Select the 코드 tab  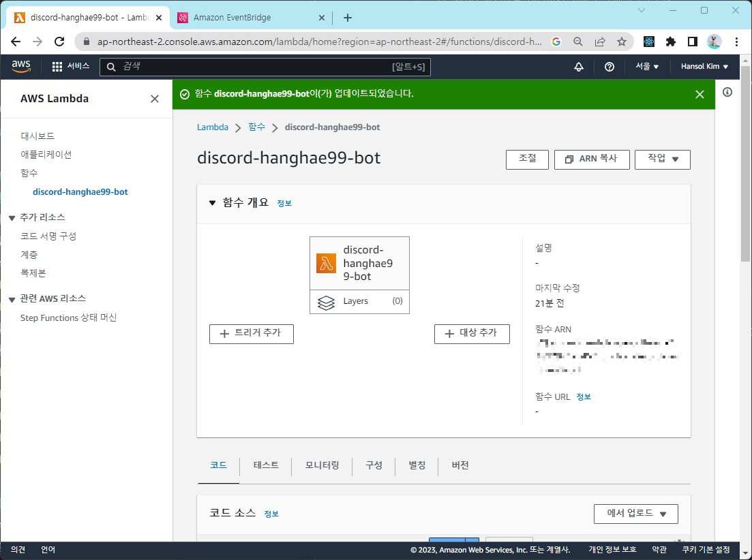[218, 465]
